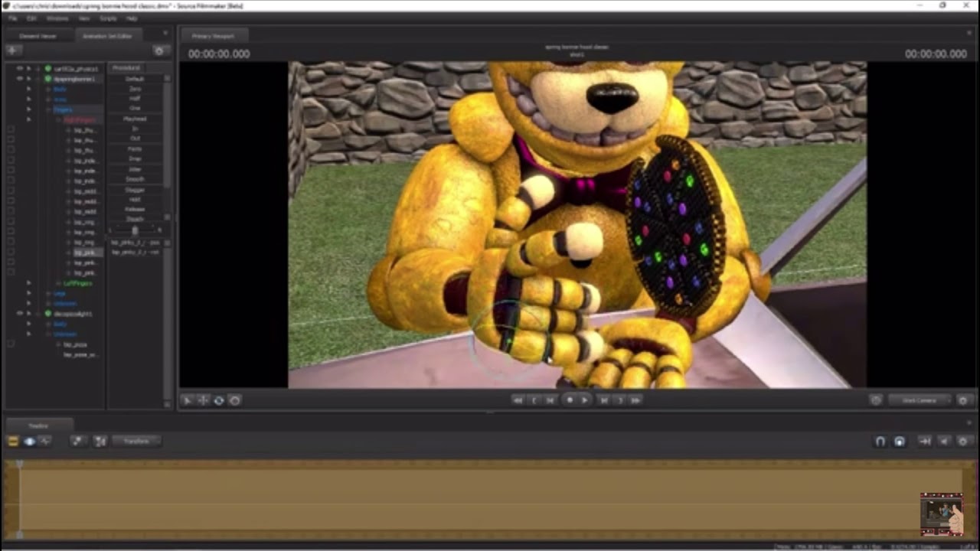The width and height of the screenshot is (980, 551).
Task: Apply the Playhead procedural preset
Action: pos(135,119)
